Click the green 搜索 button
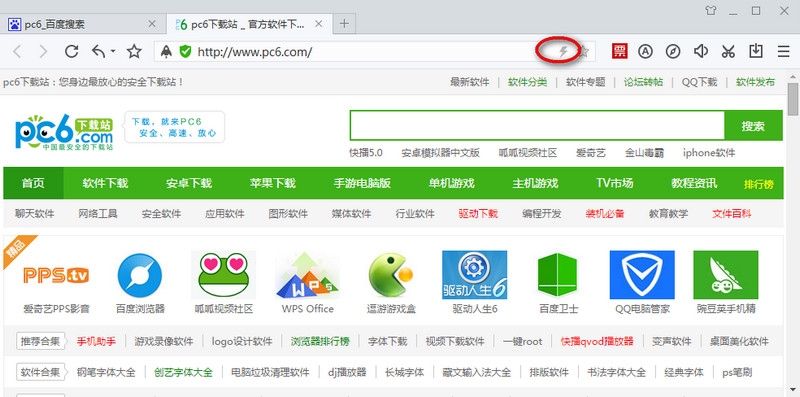Viewport: 800px width, 397px height. pyautogui.click(x=753, y=126)
